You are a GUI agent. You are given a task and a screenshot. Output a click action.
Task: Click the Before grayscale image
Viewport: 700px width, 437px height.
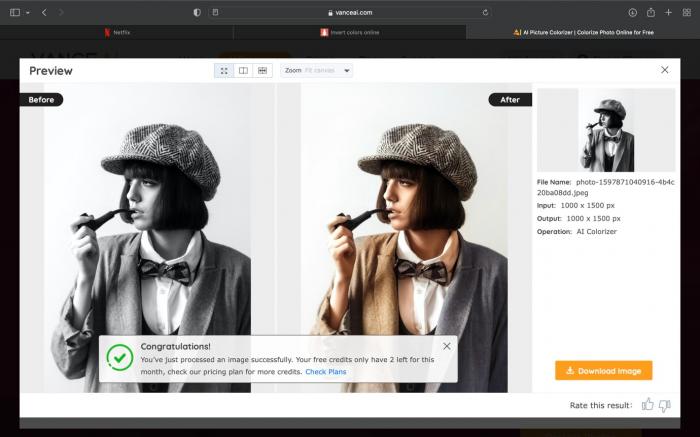(148, 237)
